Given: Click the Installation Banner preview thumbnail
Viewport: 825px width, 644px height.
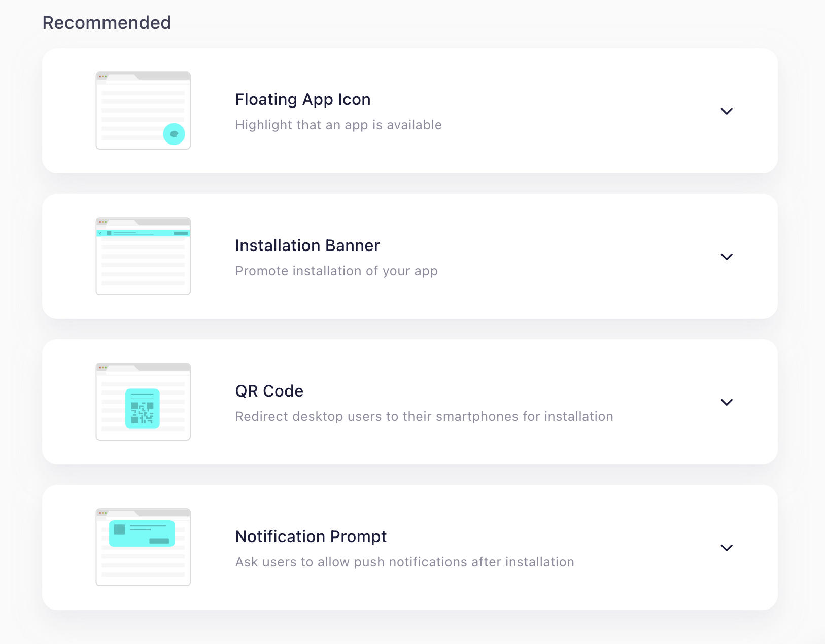Looking at the screenshot, I should coord(143,256).
